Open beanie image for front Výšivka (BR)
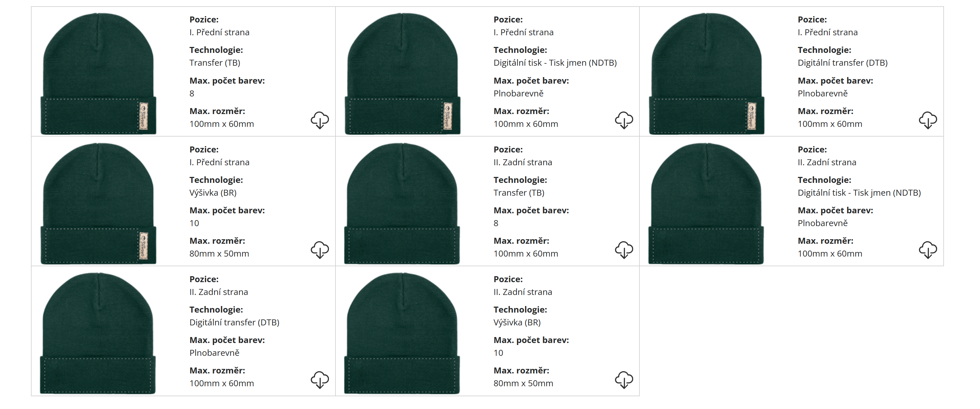980x409 pixels. [x=99, y=203]
